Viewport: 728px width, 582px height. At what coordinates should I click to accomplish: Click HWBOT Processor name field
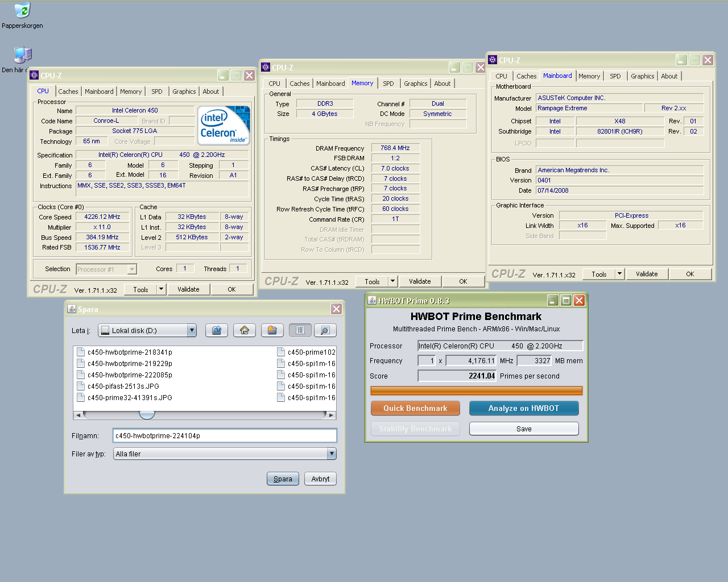click(x=500, y=346)
